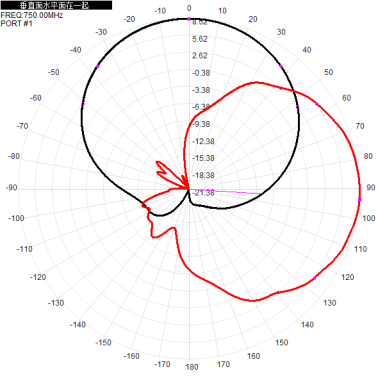Pick the -3.38 radial scale value
The image size is (378, 378).
point(201,90)
